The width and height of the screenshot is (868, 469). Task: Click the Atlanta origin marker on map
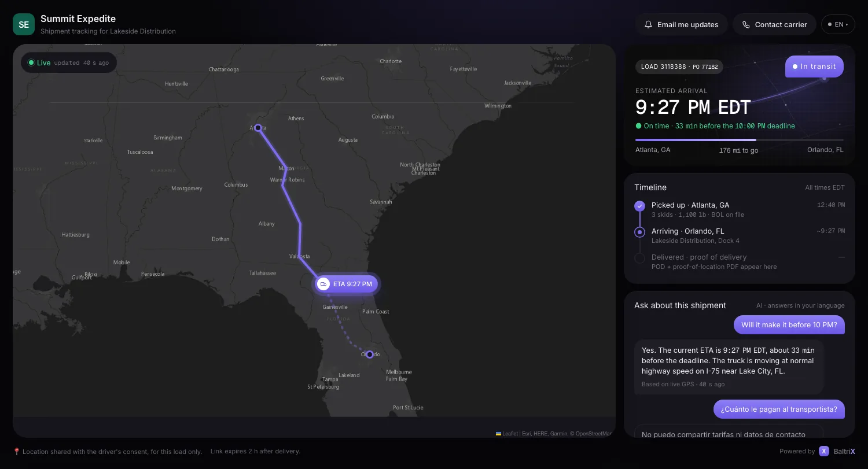[x=258, y=128]
